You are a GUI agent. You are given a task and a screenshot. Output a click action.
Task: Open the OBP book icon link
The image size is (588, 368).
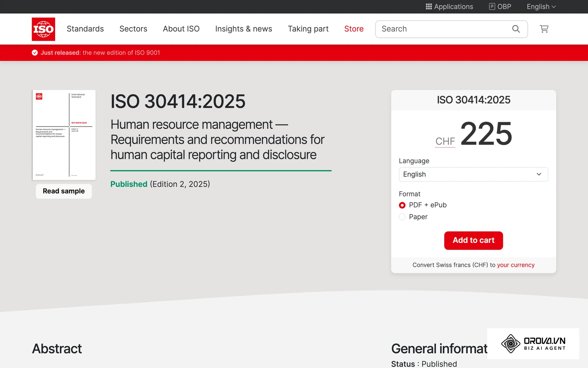click(492, 7)
